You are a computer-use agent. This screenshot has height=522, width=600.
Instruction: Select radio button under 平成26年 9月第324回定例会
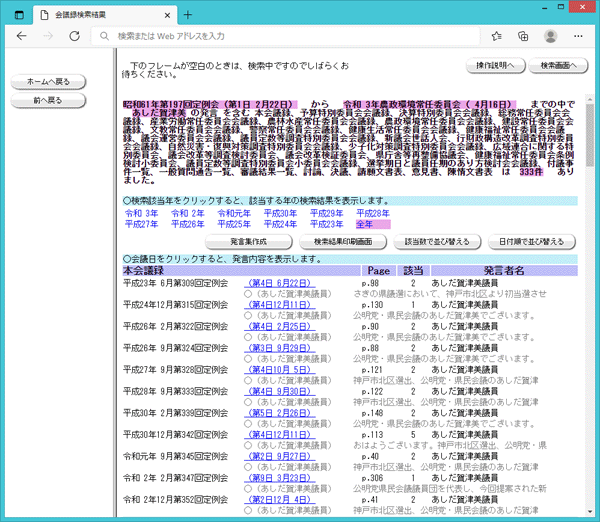click(x=248, y=359)
